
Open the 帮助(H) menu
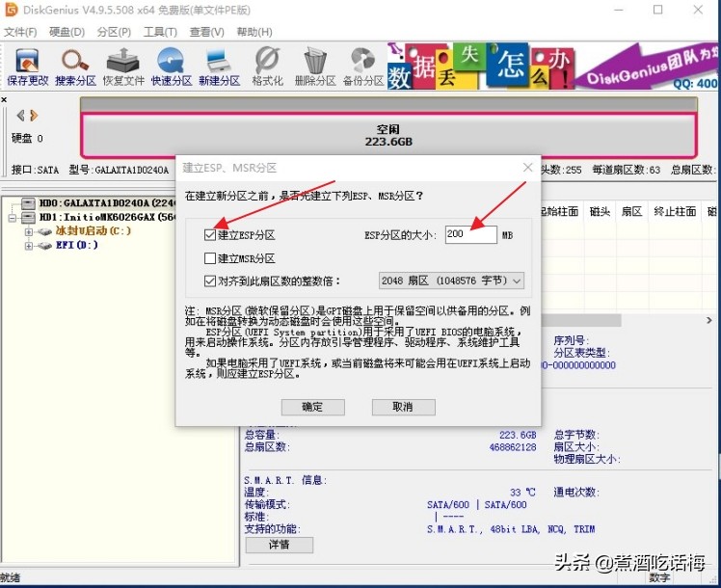254,32
